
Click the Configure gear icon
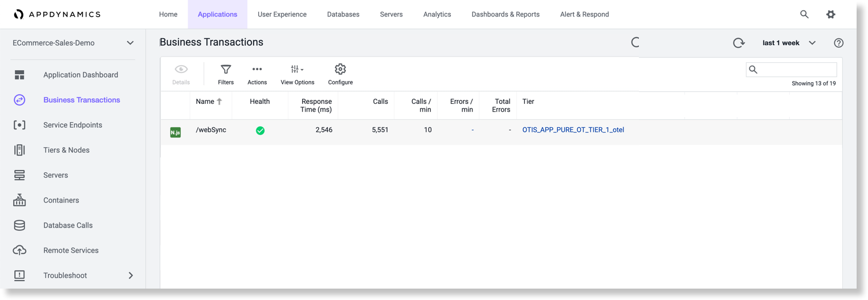pos(340,69)
